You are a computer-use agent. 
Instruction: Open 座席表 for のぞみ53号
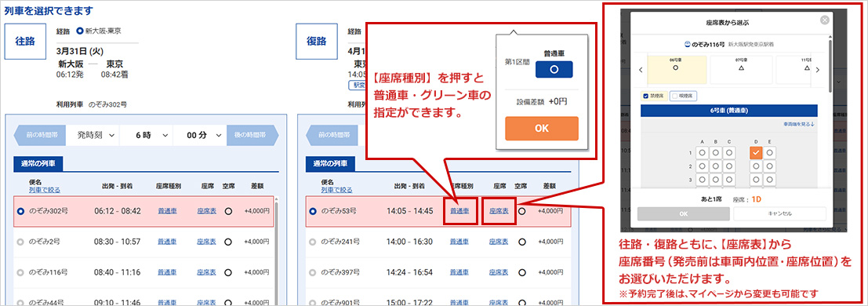pyautogui.click(x=499, y=211)
